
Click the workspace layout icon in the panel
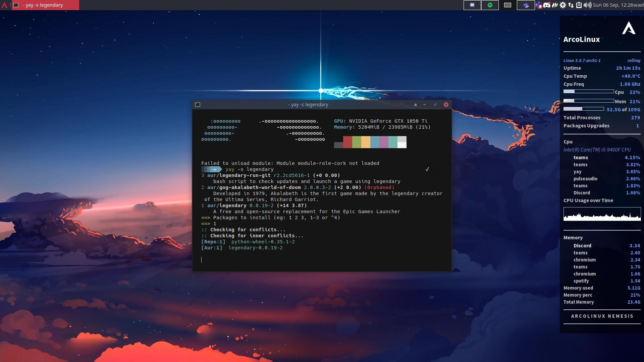tap(10, 5)
